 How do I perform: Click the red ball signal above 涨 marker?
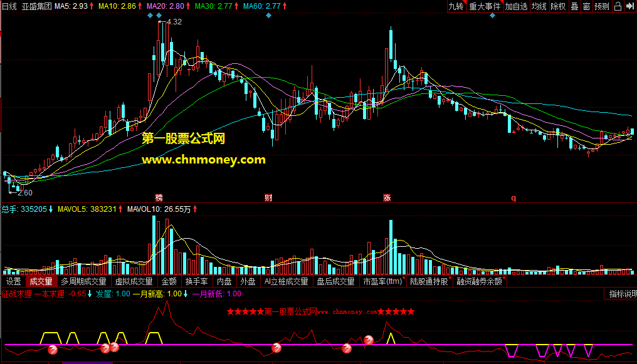coord(369,340)
